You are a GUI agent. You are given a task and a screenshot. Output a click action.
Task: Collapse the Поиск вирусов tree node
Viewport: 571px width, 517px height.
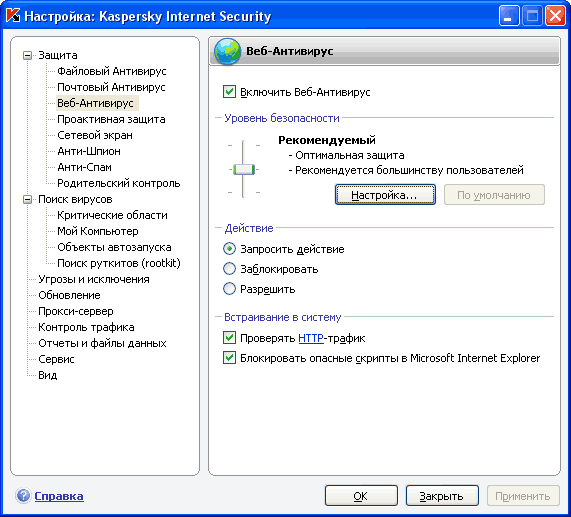[x=27, y=200]
